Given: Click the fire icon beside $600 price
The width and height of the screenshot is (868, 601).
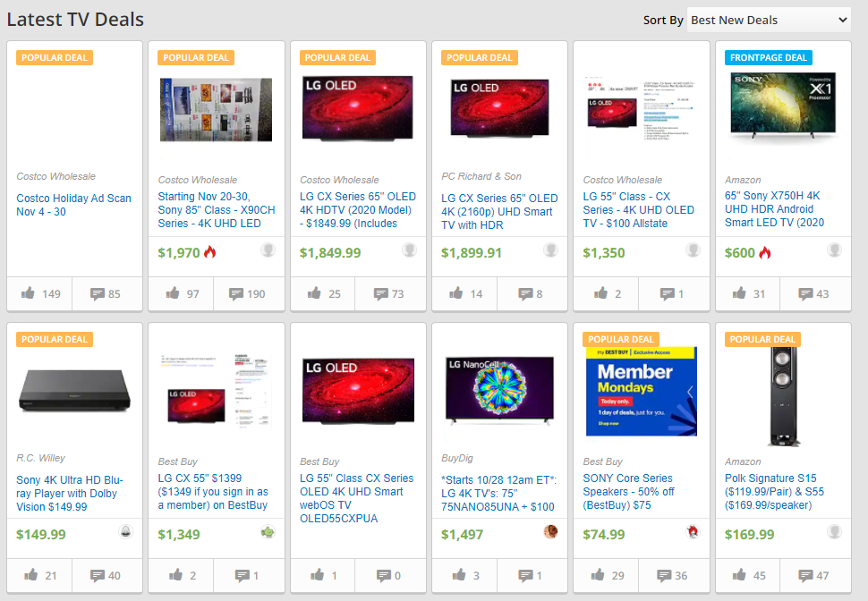Looking at the screenshot, I should [764, 252].
